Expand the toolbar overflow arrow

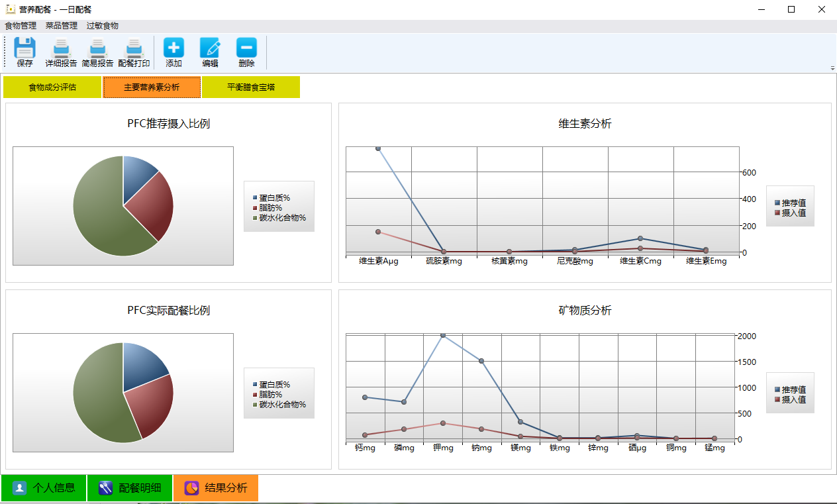click(x=832, y=68)
